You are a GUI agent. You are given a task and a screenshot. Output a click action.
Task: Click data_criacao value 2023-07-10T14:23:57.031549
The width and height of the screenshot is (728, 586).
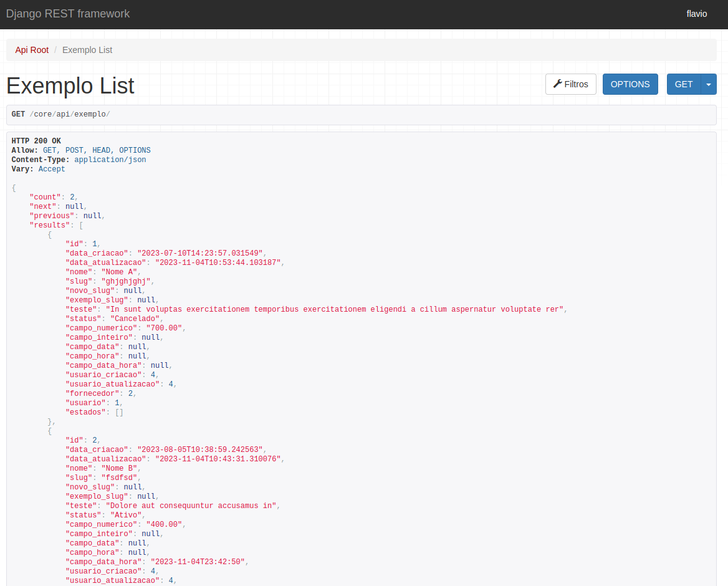click(x=201, y=253)
